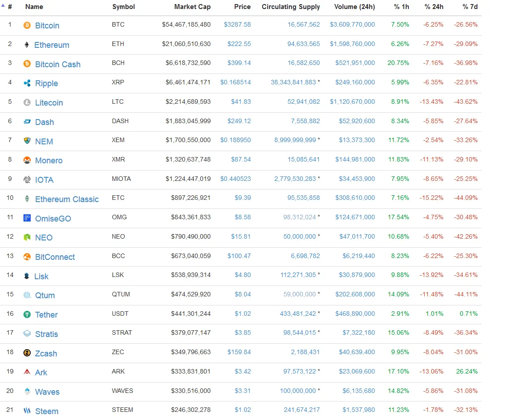Sort table by Symbol column header

coord(123,7)
